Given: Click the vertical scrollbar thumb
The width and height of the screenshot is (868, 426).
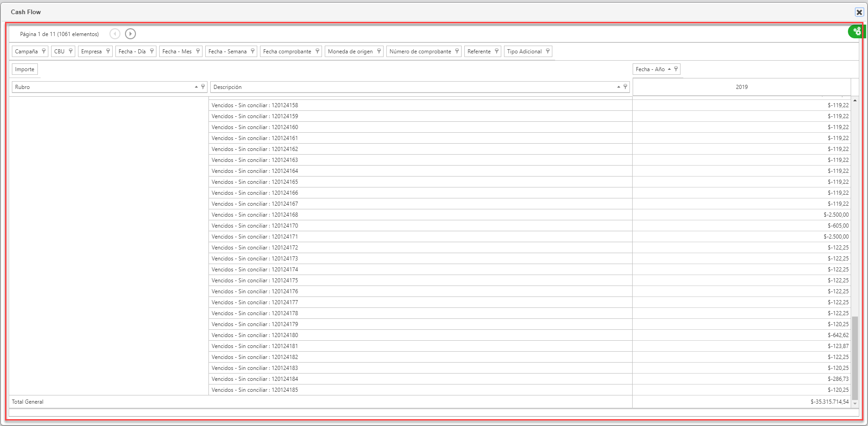Looking at the screenshot, I should click(x=855, y=358).
